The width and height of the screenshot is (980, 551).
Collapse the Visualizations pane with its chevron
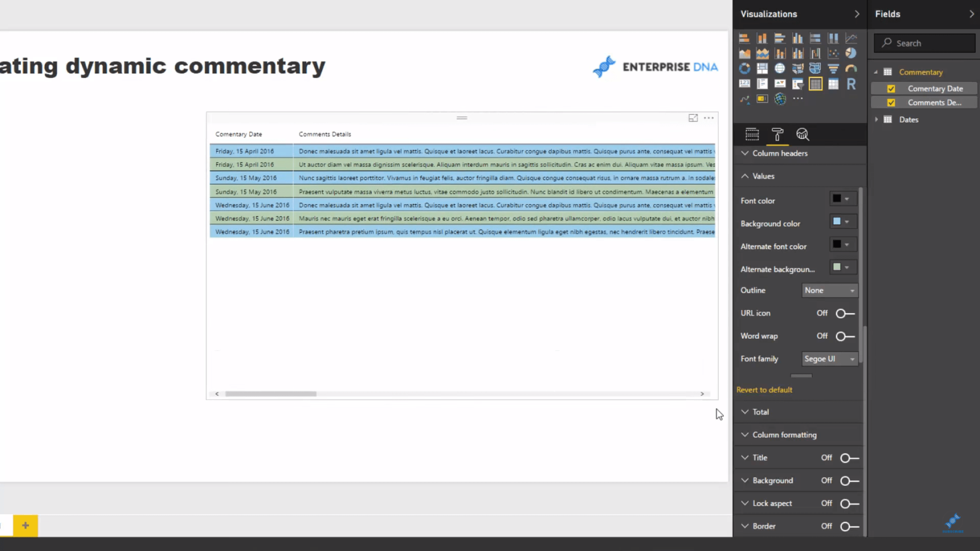coord(857,14)
